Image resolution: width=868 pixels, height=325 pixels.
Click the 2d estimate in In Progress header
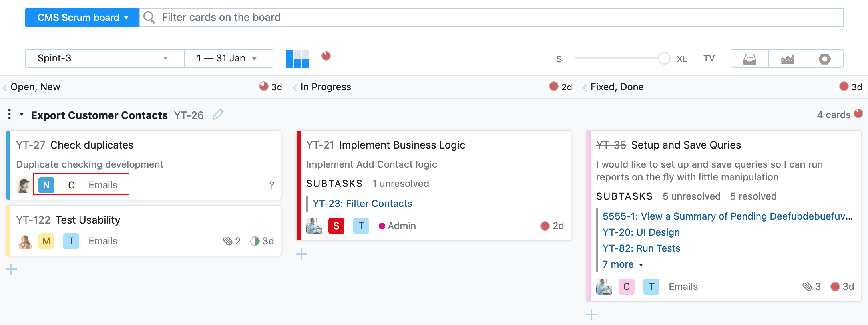[561, 87]
